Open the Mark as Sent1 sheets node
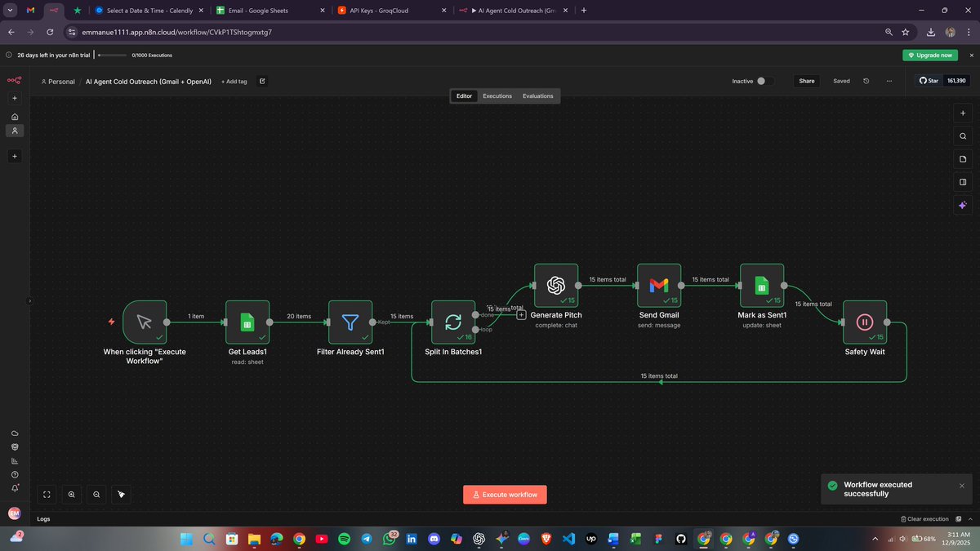Screen dimensions: 980x551 [x=762, y=285]
